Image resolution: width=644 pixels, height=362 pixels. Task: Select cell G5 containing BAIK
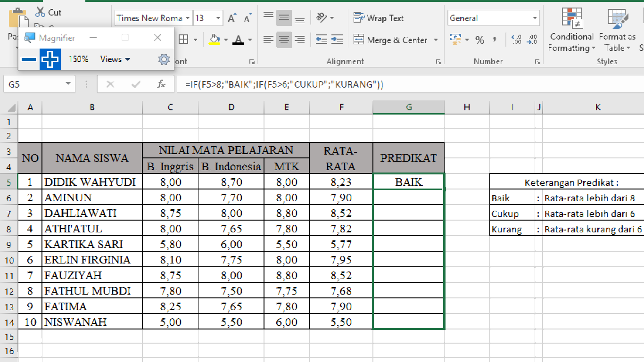[x=409, y=182]
